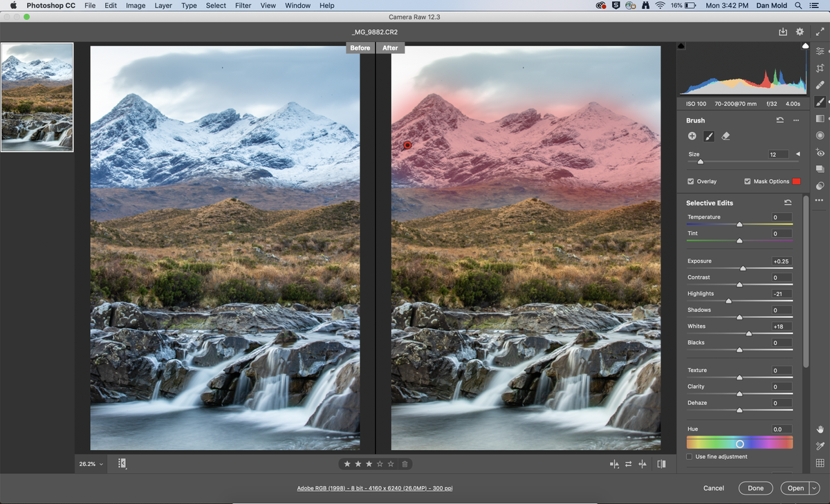830x504 pixels.
Task: Switch brush to Eraser mode
Action: 726,136
